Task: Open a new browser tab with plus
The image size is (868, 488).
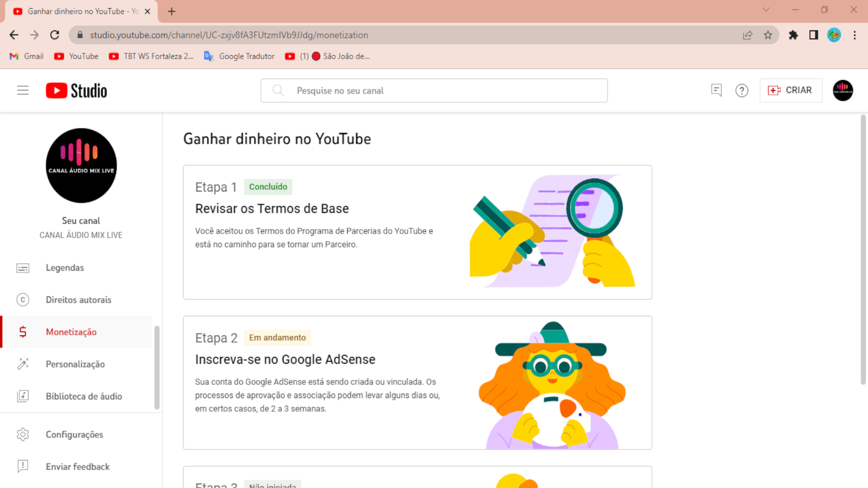Action: pyautogui.click(x=171, y=11)
